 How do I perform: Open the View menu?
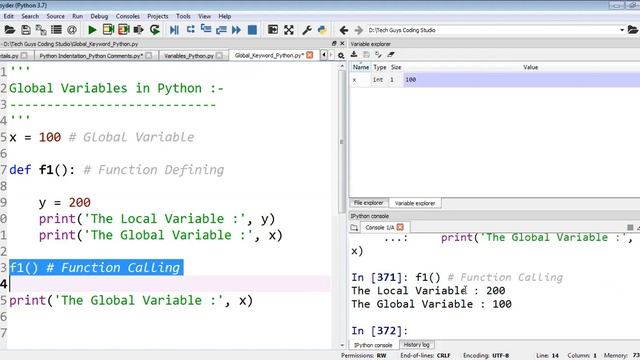(204, 16)
